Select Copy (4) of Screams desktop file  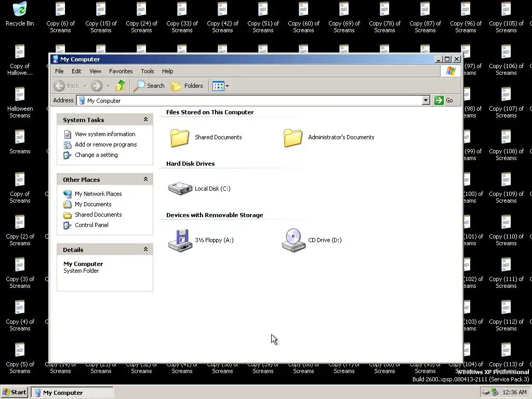pyautogui.click(x=20, y=316)
